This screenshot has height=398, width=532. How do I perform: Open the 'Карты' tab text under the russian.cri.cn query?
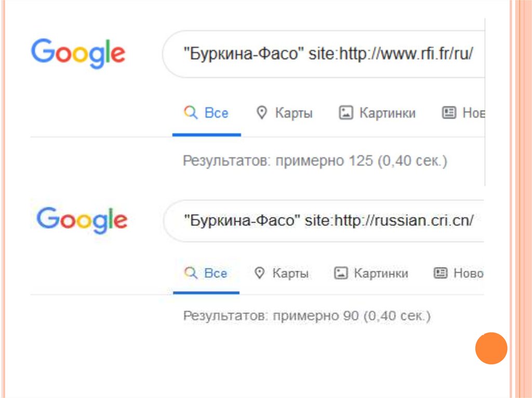coord(290,273)
